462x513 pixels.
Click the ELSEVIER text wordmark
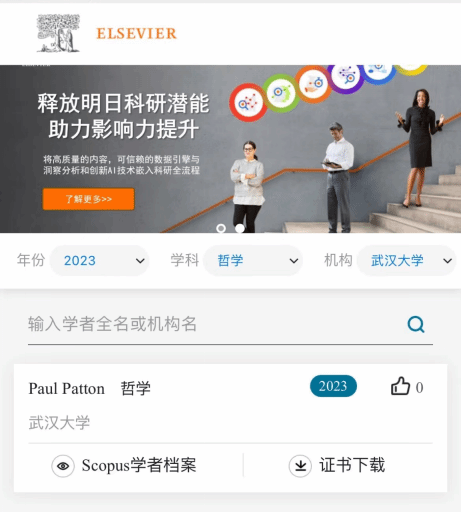tap(136, 34)
